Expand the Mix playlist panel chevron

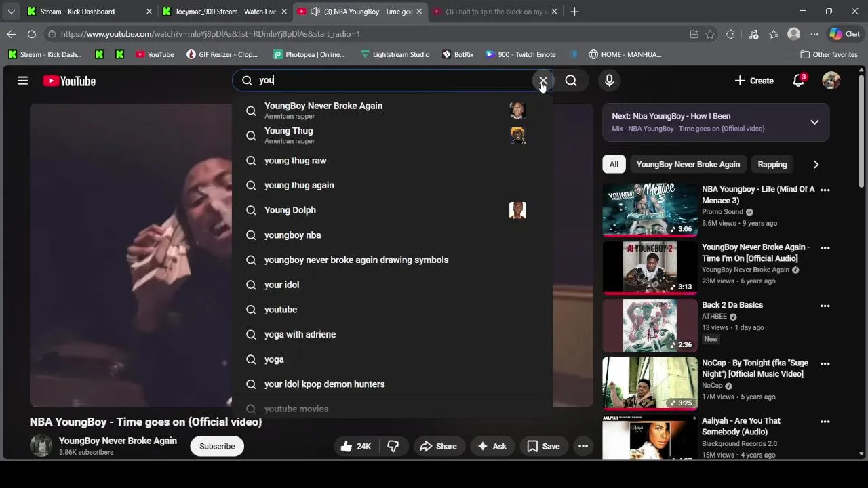814,123
